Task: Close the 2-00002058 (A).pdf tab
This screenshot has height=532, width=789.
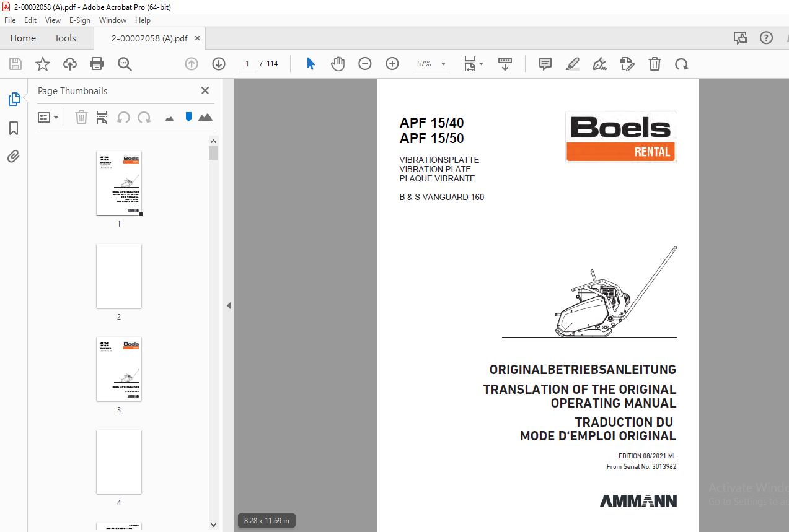Action: point(198,38)
